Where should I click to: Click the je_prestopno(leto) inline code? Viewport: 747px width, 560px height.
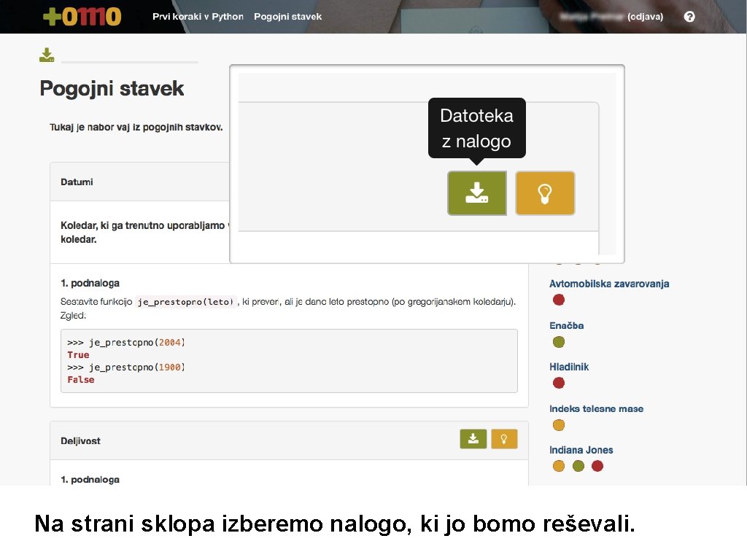click(x=185, y=301)
